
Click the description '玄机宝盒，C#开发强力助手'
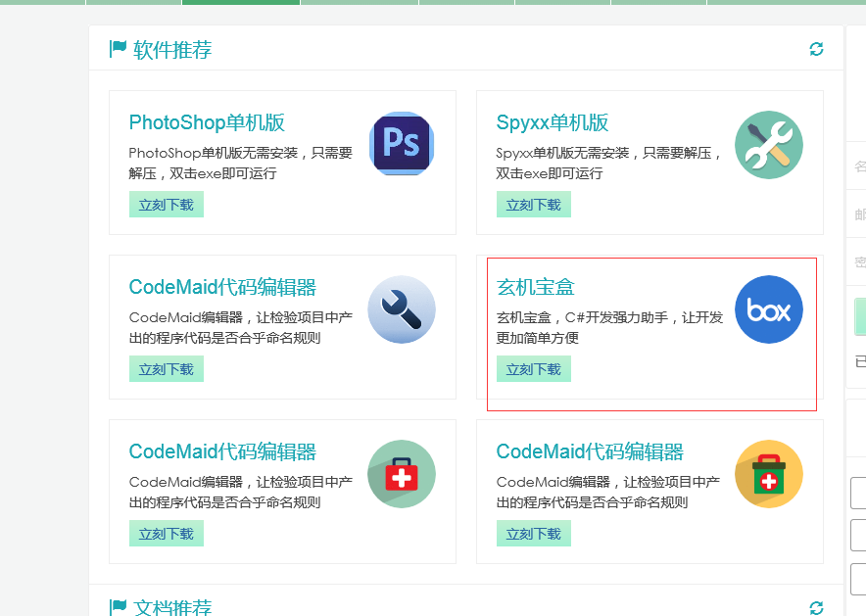609,327
